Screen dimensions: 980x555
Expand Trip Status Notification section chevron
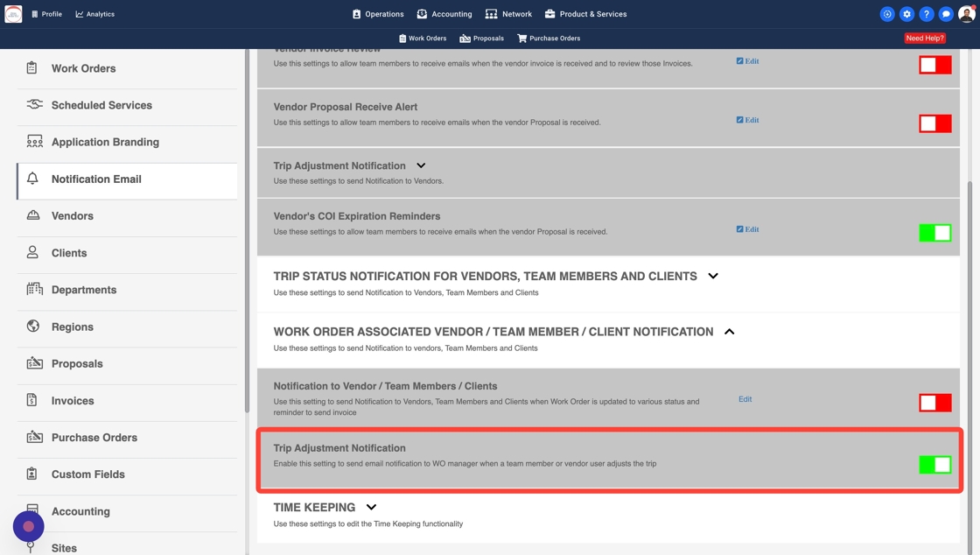[x=713, y=276]
